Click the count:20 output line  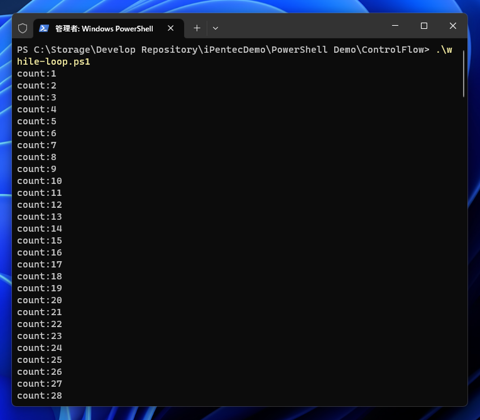[x=40, y=300]
